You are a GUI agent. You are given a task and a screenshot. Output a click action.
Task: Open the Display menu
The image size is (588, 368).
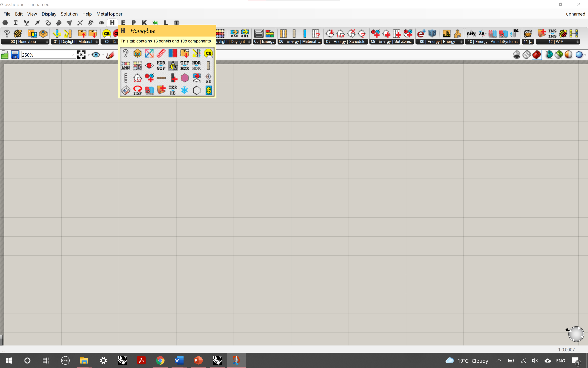click(x=49, y=14)
